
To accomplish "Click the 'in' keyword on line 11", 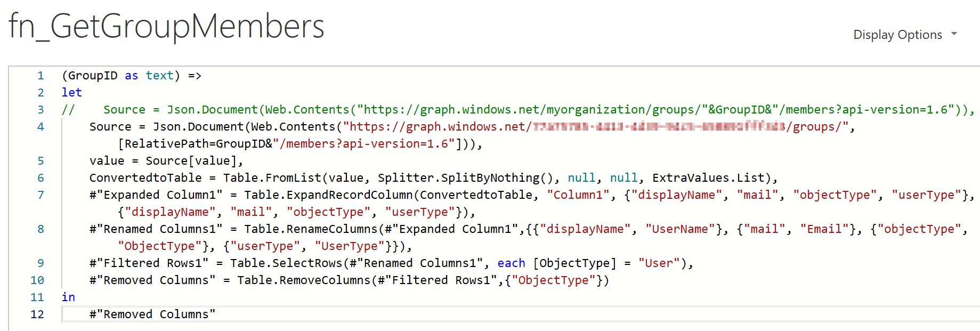I will pos(68,297).
